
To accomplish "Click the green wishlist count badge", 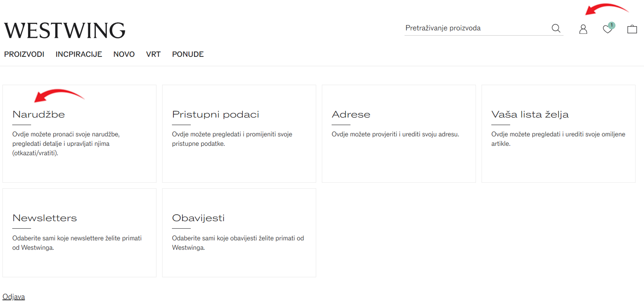I will click(612, 25).
